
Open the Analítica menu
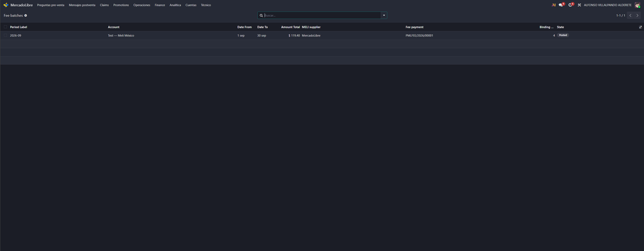pyautogui.click(x=175, y=5)
